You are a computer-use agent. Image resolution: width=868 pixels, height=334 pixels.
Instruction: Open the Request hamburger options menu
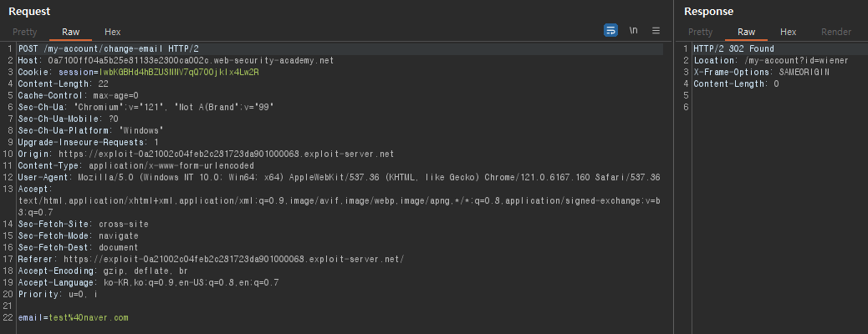(x=656, y=30)
